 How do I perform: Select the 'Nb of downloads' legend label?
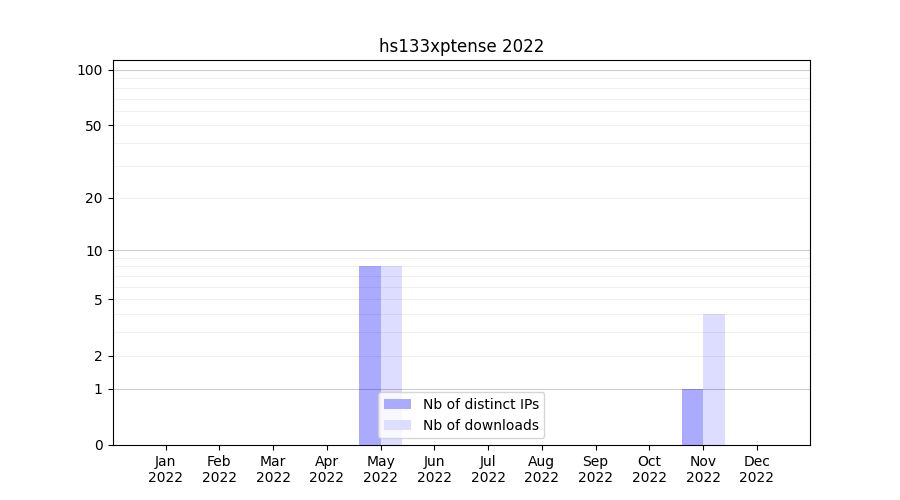point(480,425)
